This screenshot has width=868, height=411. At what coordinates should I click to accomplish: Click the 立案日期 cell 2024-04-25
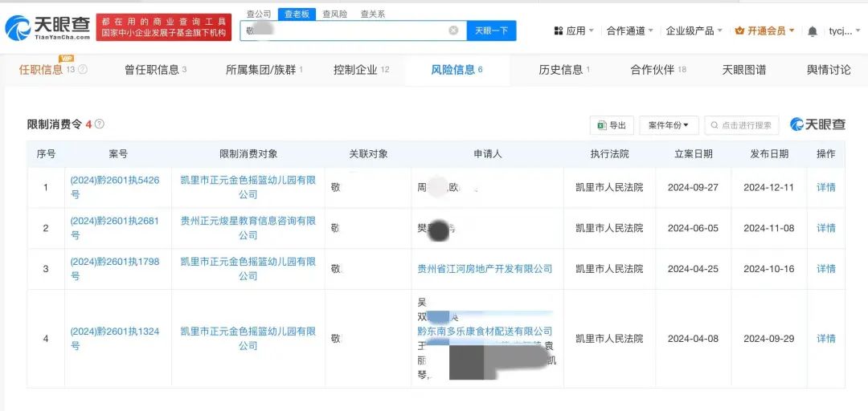pos(693,269)
